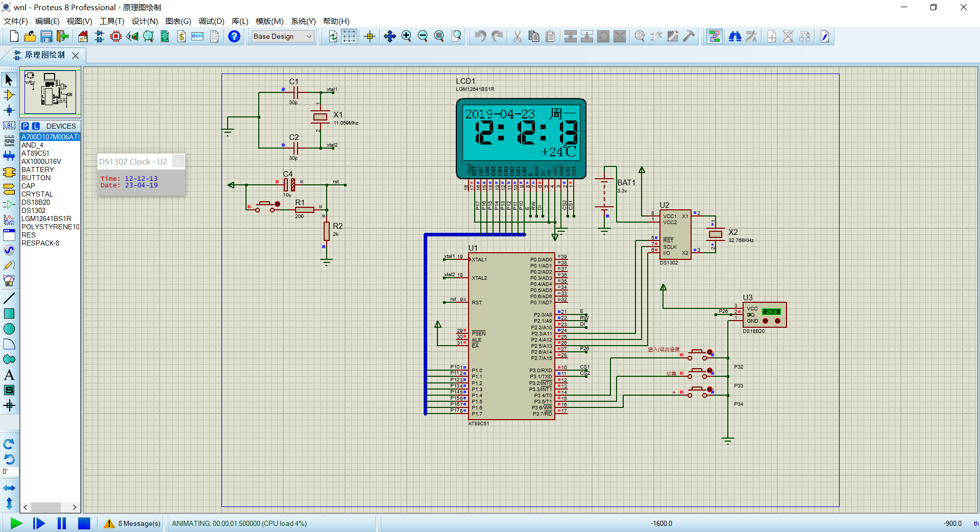Viewport: 980px width, 532px height.
Task: Toggle the wire autorouter button
Action: (x=715, y=36)
